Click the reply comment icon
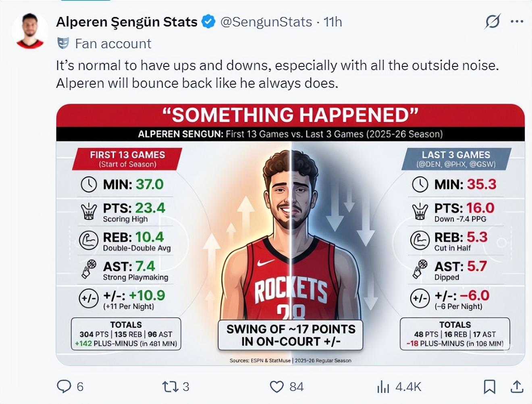The height and width of the screenshot is (404, 532). 64,386
